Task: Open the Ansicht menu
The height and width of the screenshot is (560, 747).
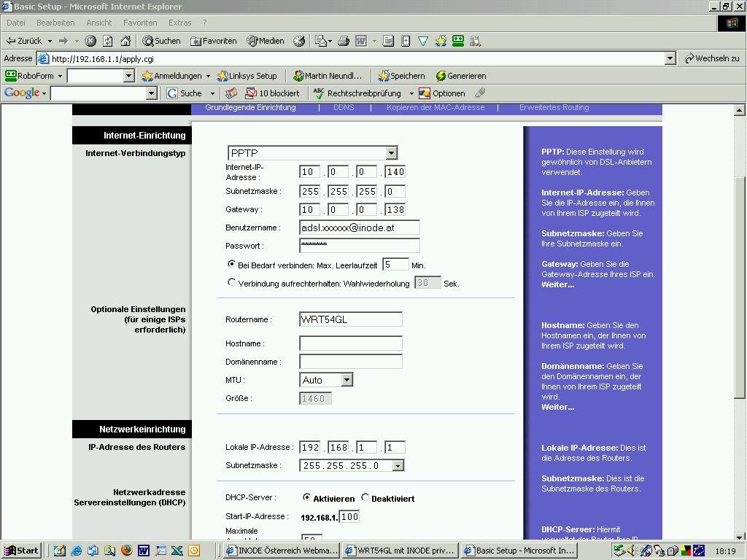Action: point(99,23)
